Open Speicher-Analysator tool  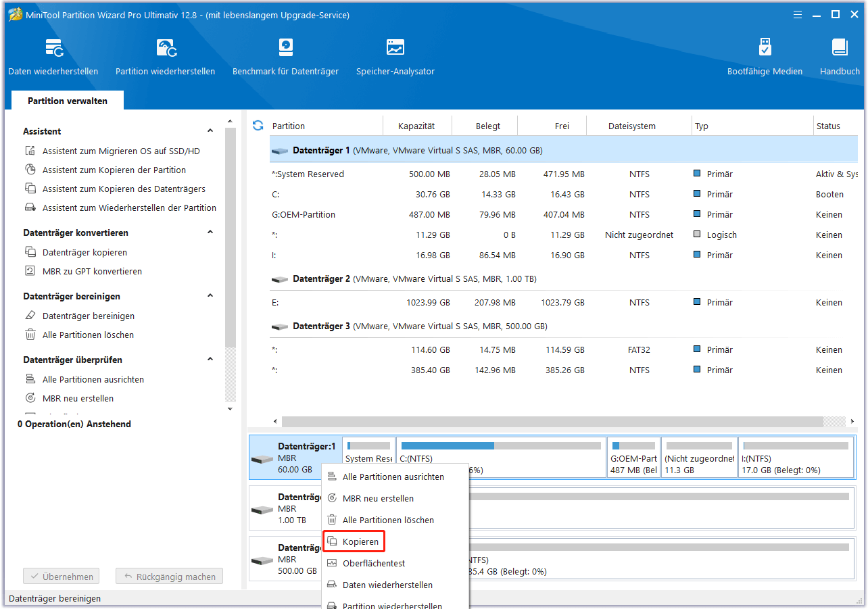[x=395, y=57]
